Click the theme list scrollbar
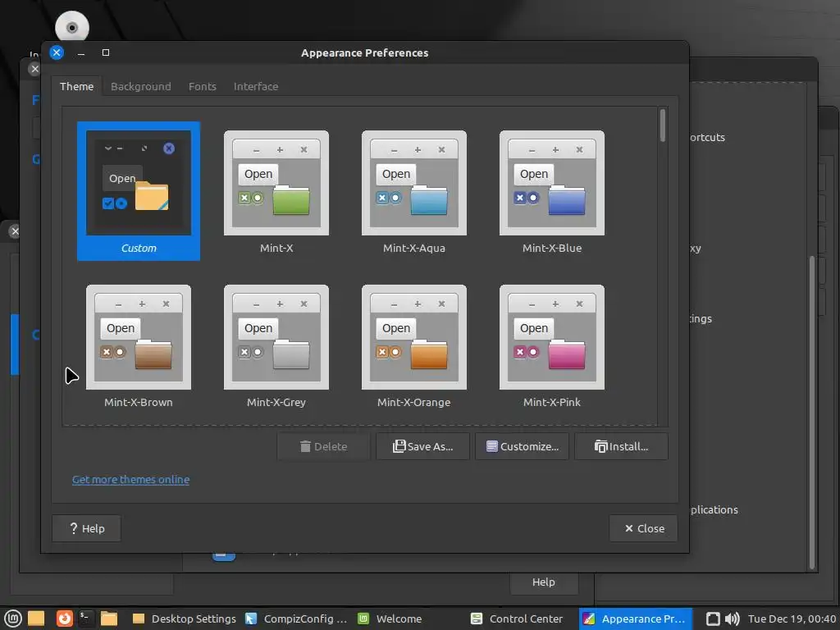Screen dimensions: 840x630 tap(663, 126)
